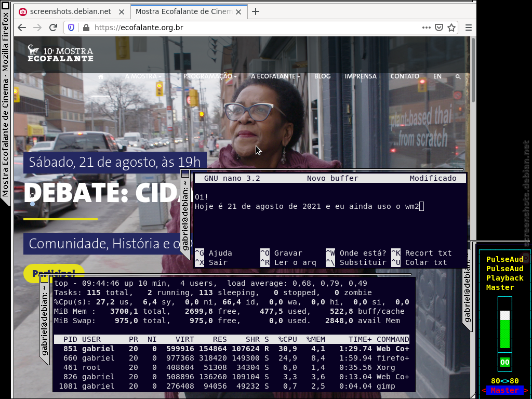Select the PID 851 Web Co+ row
This screenshot has width=532, height=399.
(x=232, y=349)
